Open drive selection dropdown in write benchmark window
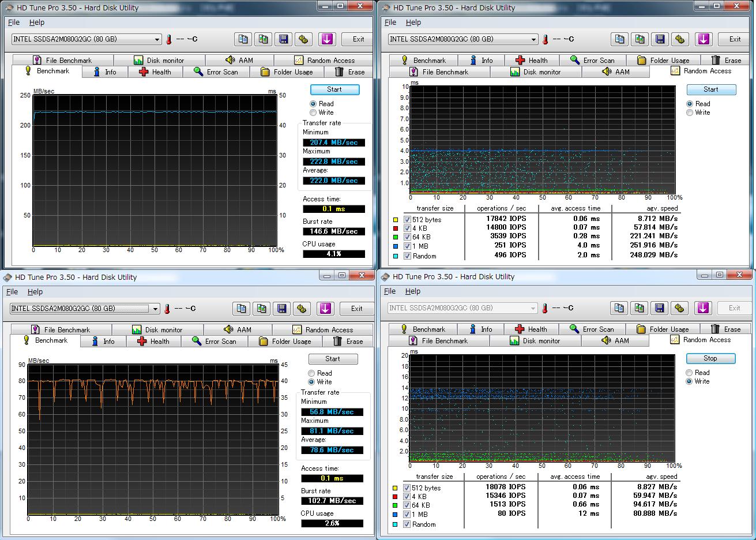 [155, 309]
